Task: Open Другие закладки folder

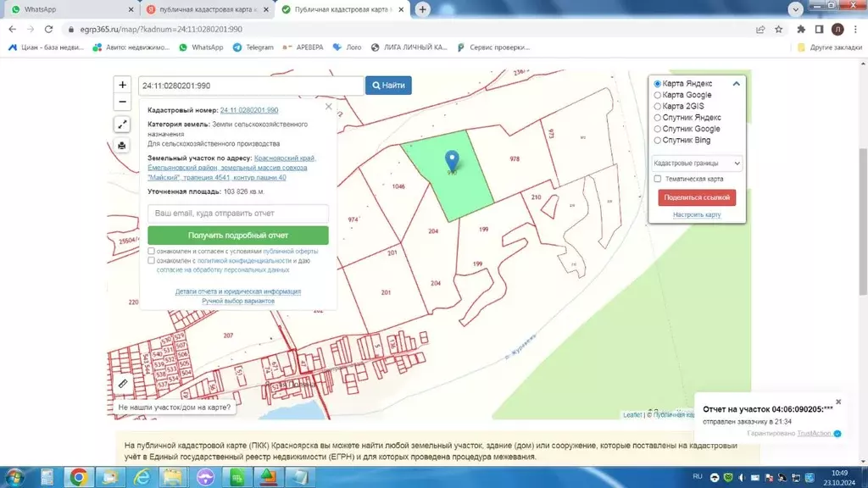Action: click(830, 47)
